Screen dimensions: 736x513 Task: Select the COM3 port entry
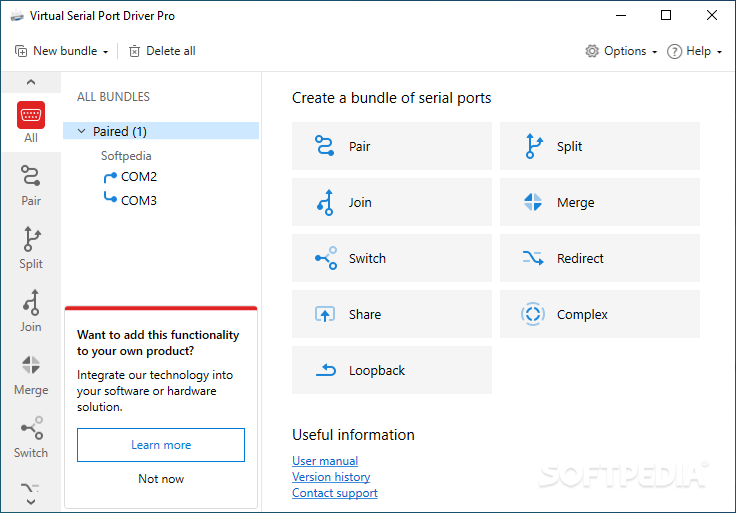pos(130,200)
